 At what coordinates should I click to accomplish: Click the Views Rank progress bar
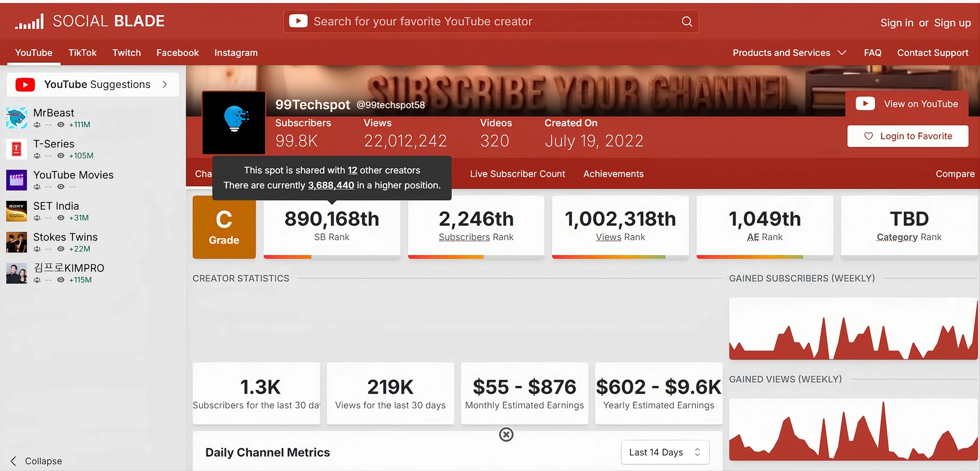click(x=621, y=257)
